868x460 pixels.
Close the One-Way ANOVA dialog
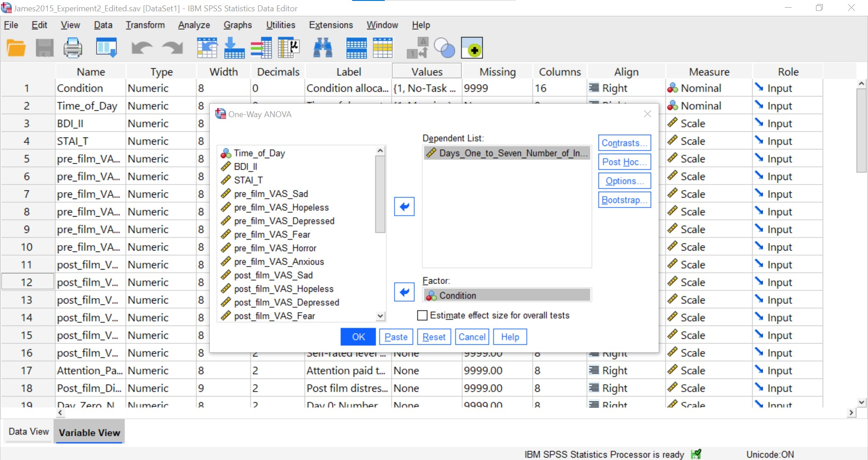pyautogui.click(x=647, y=114)
